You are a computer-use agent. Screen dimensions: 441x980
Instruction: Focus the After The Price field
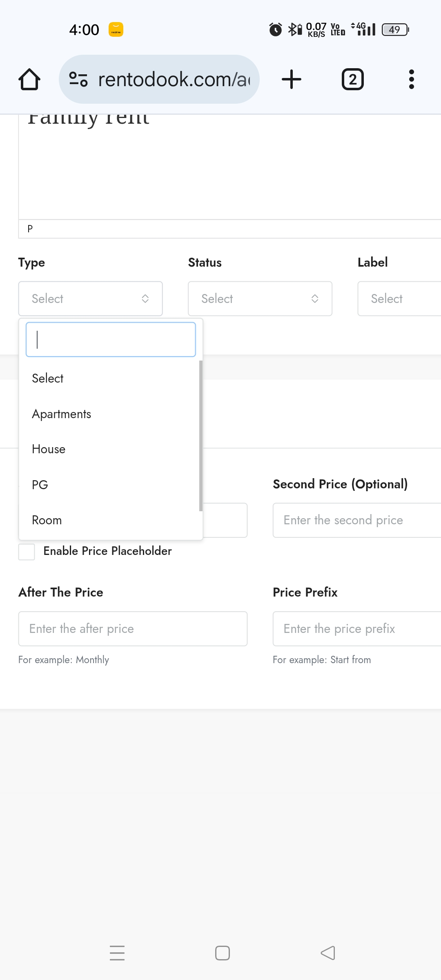coord(133,629)
